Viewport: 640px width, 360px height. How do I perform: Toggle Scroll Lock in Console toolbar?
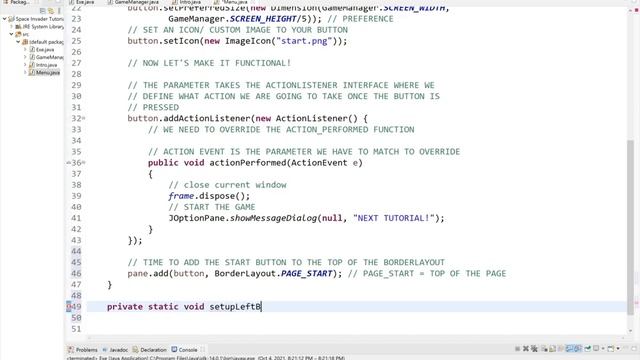click(x=552, y=349)
